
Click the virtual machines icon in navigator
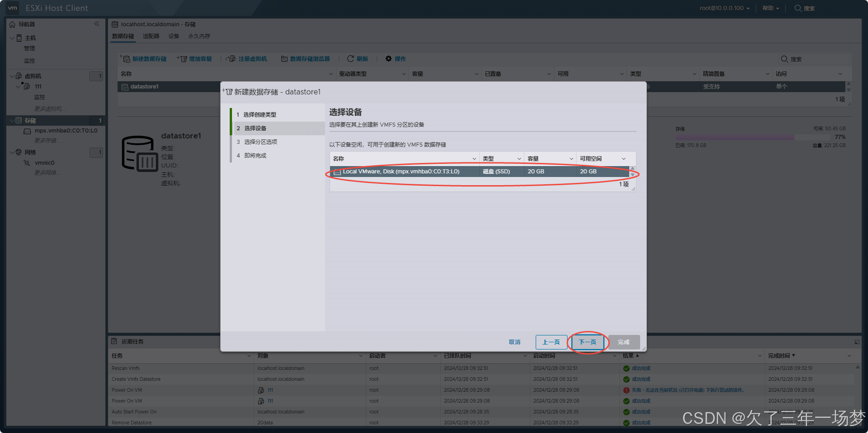[19, 76]
